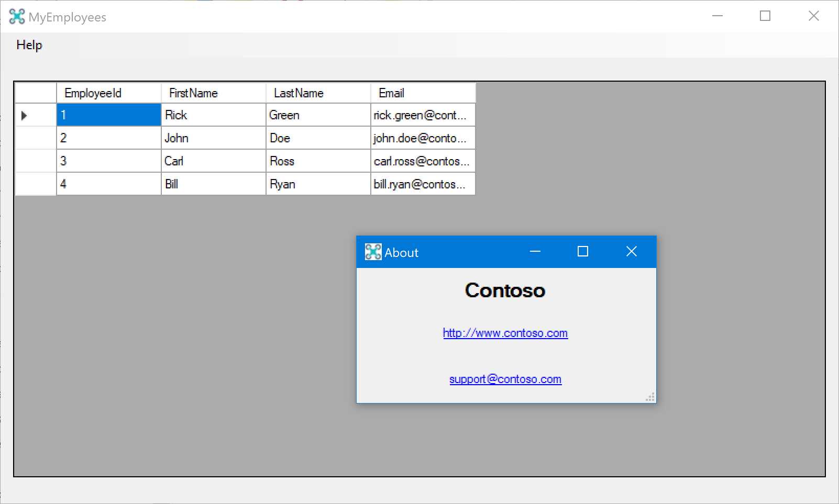Sort by the LastName column header
This screenshot has width=839, height=504.
[318, 93]
